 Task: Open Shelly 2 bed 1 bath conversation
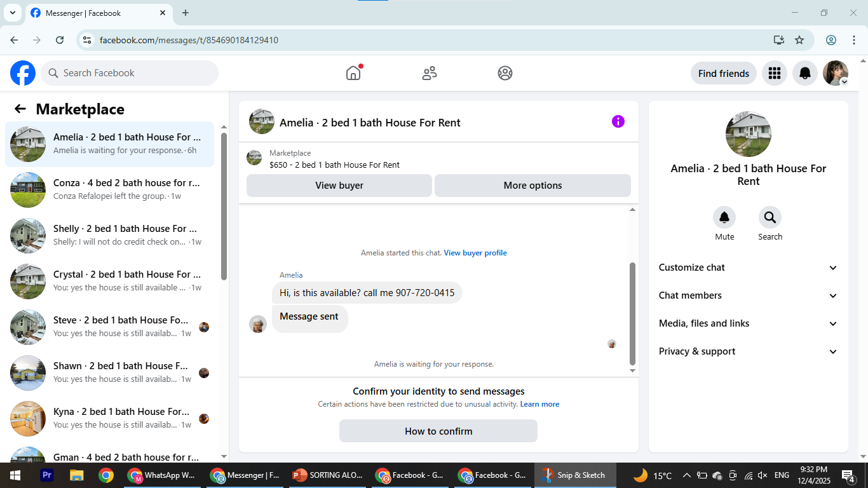point(110,236)
